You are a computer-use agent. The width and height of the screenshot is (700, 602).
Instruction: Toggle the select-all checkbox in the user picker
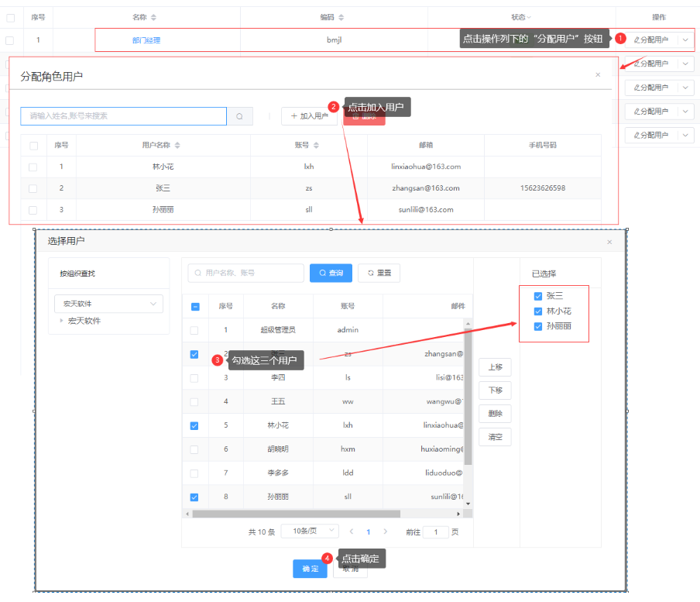[195, 307]
